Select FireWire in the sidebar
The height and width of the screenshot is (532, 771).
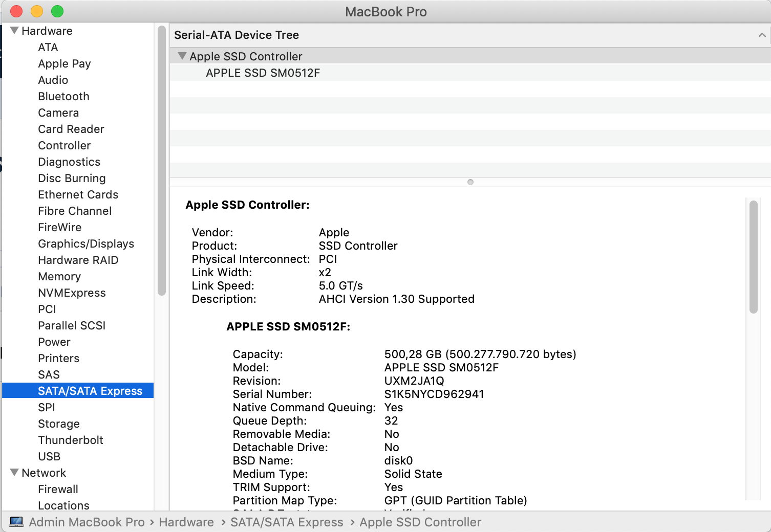point(60,227)
